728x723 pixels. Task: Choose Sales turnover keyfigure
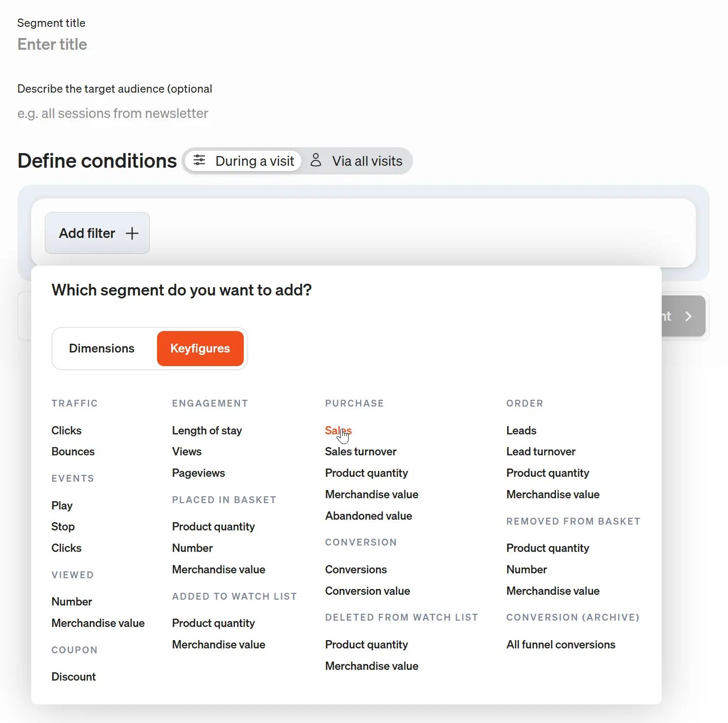(x=360, y=451)
